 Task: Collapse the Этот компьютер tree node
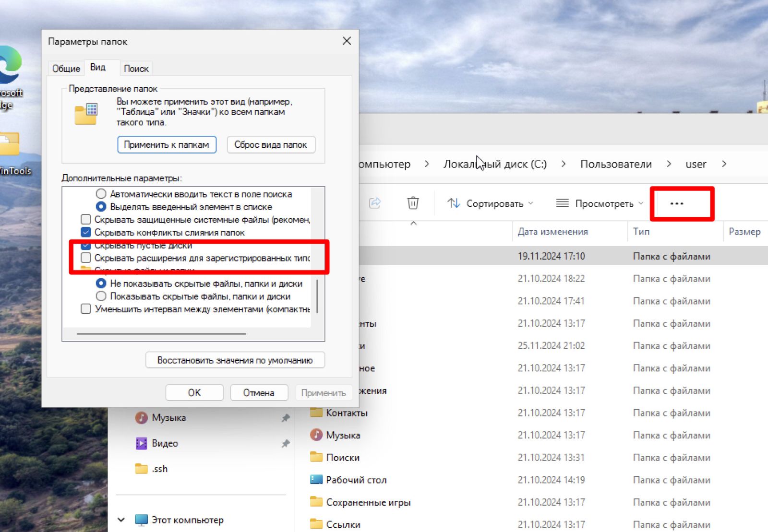tap(121, 520)
